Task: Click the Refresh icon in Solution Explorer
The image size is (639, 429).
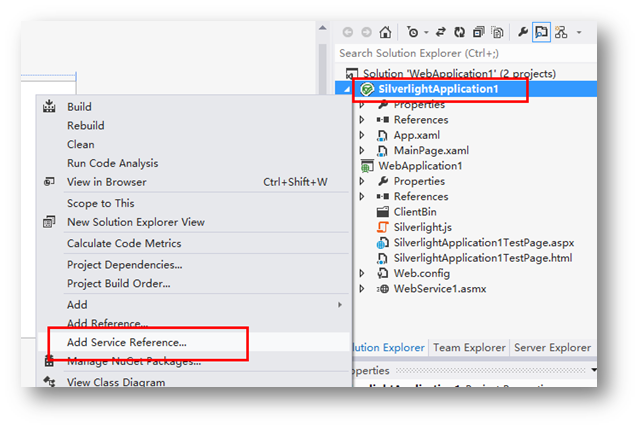Action: [x=460, y=32]
